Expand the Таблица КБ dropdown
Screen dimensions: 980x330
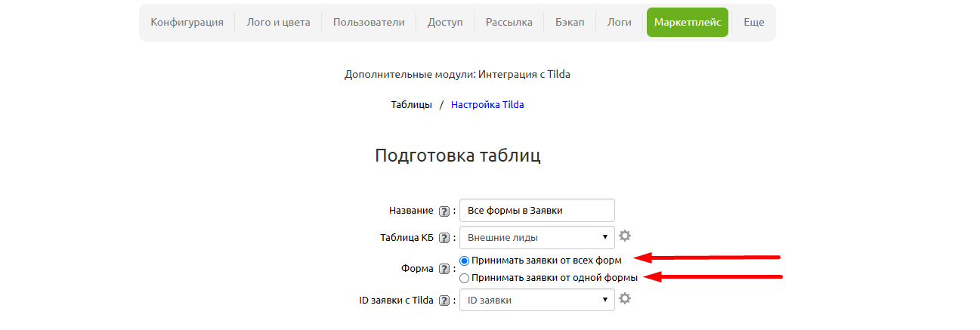click(x=536, y=237)
